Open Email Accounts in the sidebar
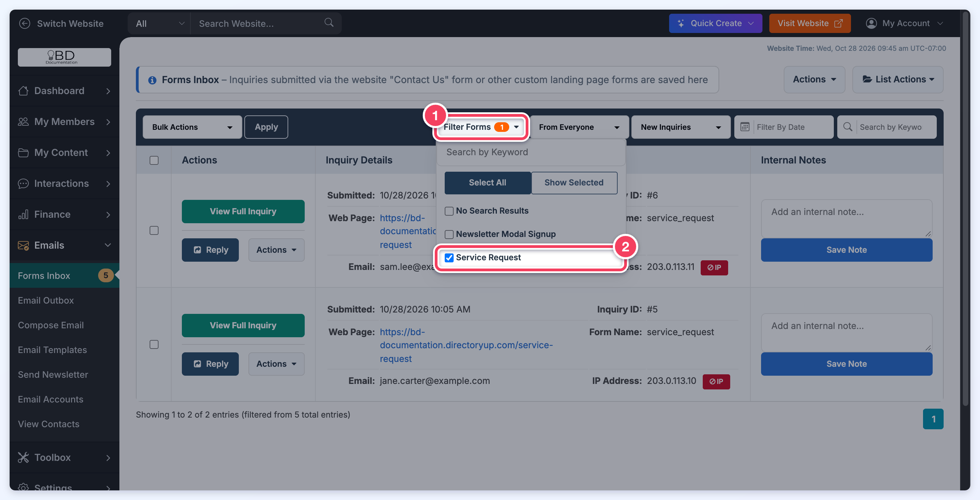The image size is (980, 500). pos(50,399)
